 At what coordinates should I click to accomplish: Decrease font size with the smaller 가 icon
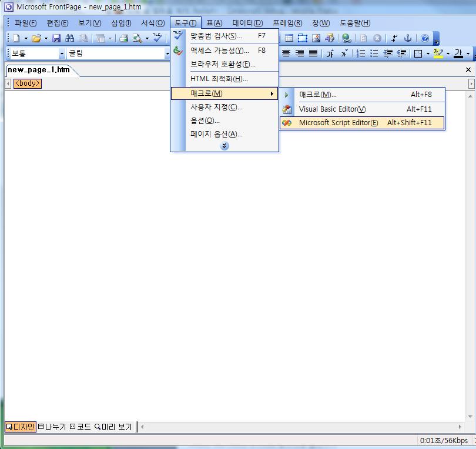(x=344, y=53)
